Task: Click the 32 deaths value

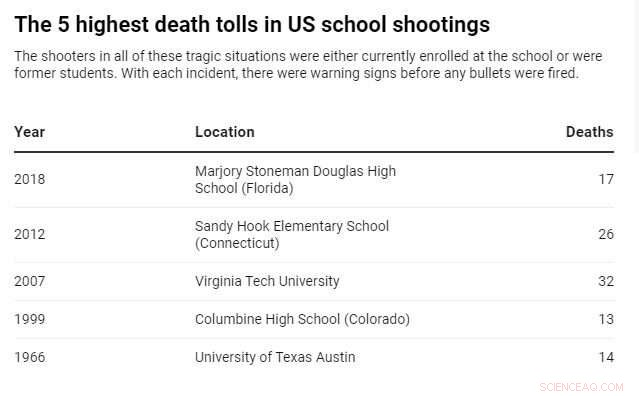Action: (606, 281)
